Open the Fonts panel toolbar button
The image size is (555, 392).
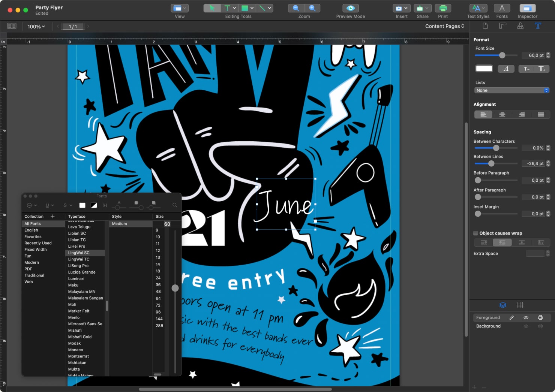(x=502, y=8)
